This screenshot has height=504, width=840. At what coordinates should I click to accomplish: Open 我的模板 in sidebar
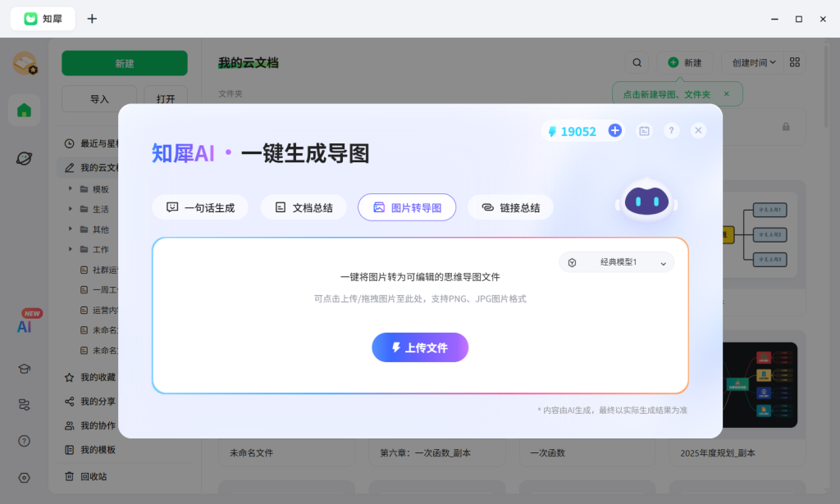90,449
